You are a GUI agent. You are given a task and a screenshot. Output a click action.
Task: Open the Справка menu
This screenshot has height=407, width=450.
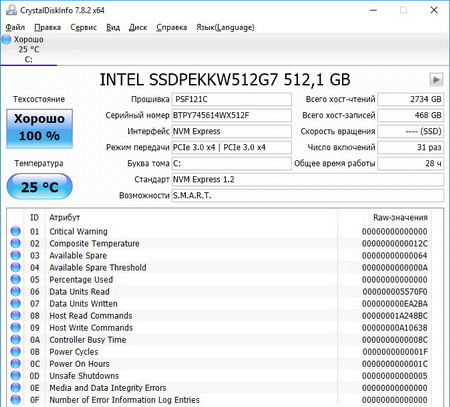pos(172,27)
